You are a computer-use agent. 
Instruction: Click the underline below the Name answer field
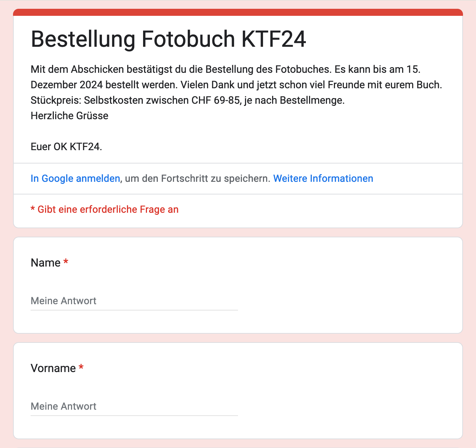pos(134,310)
